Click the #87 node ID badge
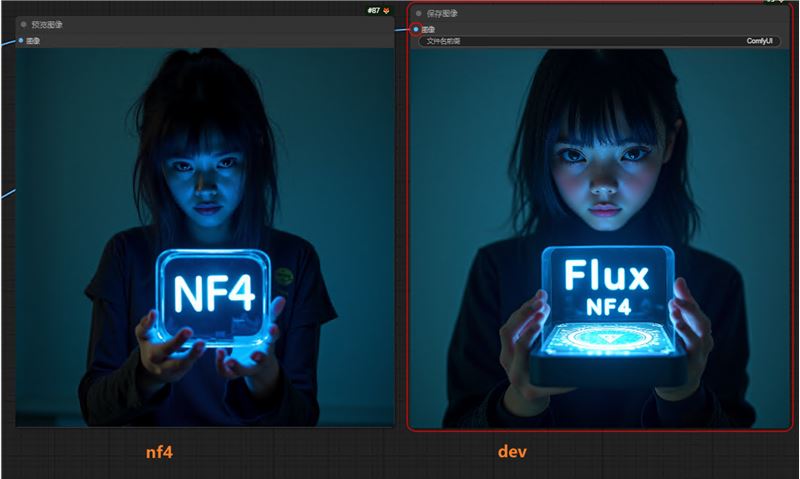This screenshot has width=800, height=479. (373, 10)
